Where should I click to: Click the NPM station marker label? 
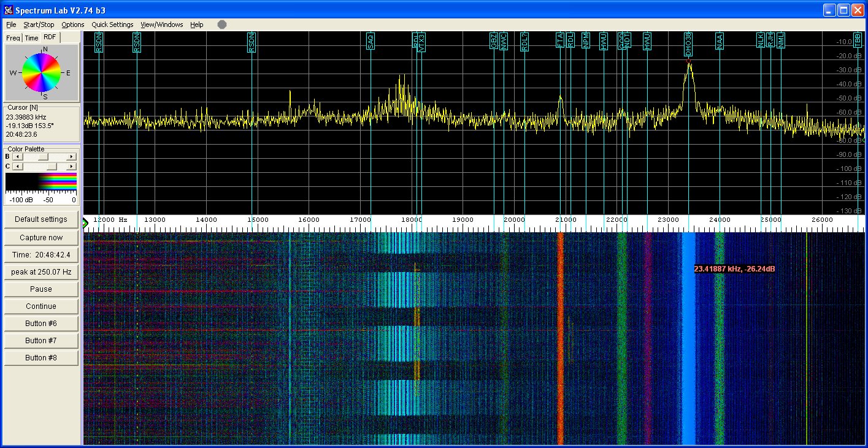586,41
